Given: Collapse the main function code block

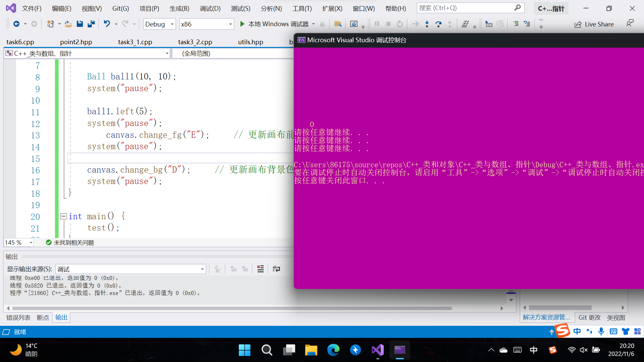Looking at the screenshot, I should (x=63, y=216).
